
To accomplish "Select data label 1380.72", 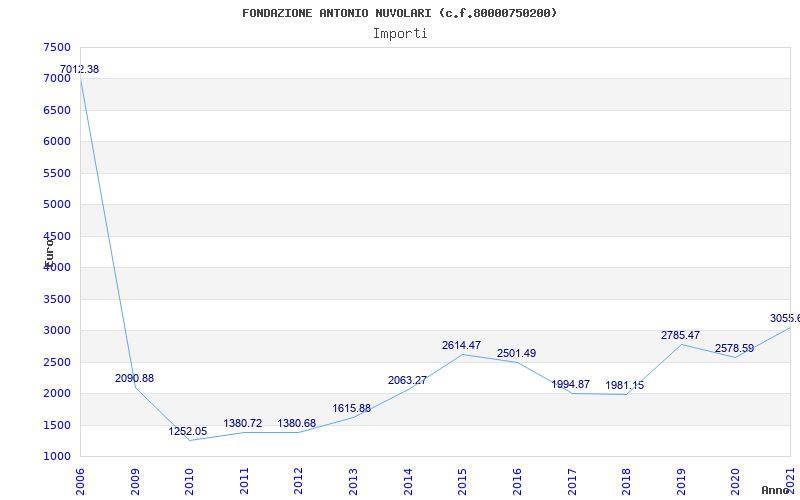I will point(242,423).
